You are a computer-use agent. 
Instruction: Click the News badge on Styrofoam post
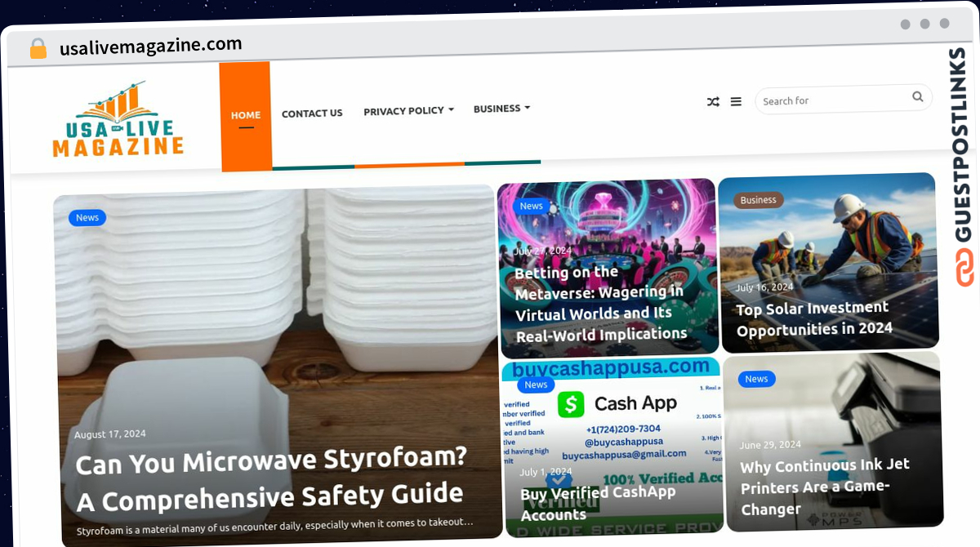pos(87,218)
